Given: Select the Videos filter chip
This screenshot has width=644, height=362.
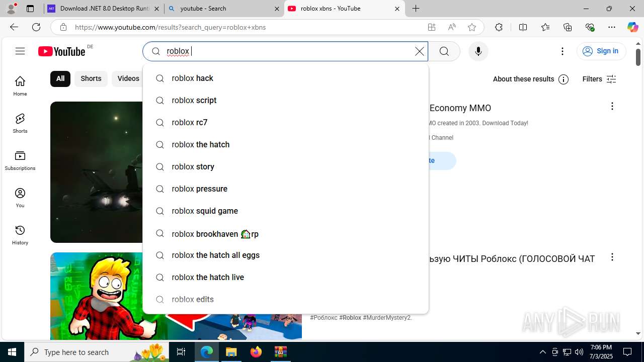Looking at the screenshot, I should [128, 78].
